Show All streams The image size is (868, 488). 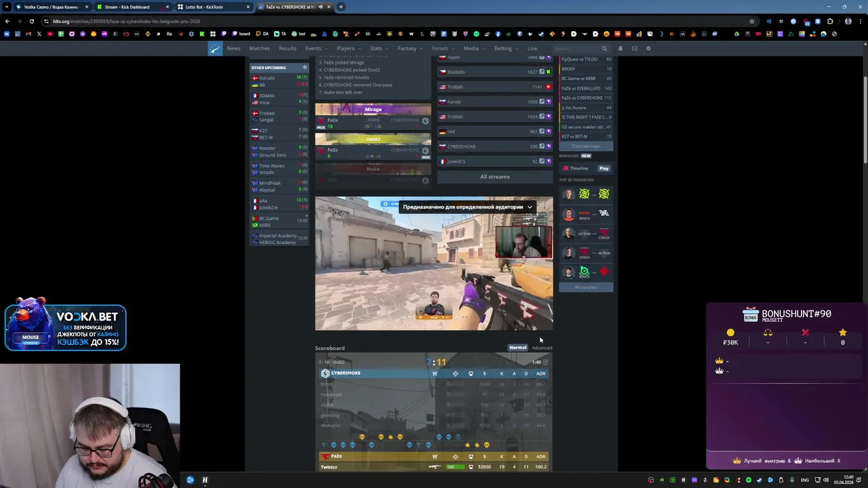[x=494, y=177]
